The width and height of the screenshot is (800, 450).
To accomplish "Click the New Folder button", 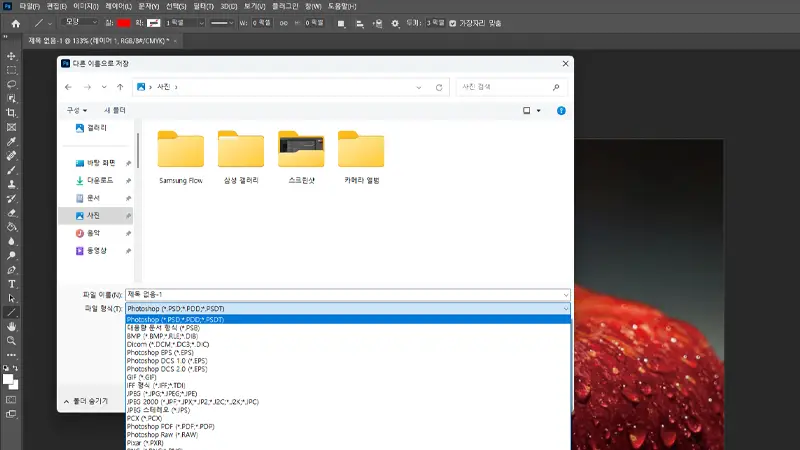I will 115,110.
